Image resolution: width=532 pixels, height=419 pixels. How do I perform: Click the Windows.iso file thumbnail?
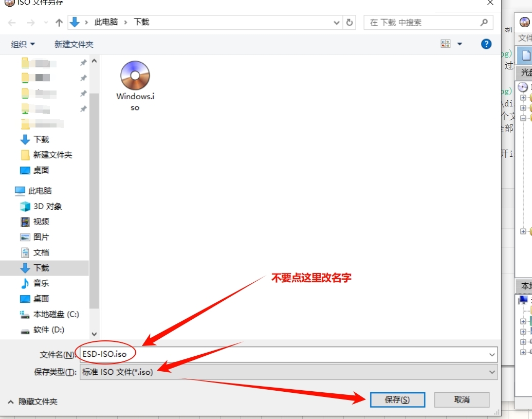[135, 77]
